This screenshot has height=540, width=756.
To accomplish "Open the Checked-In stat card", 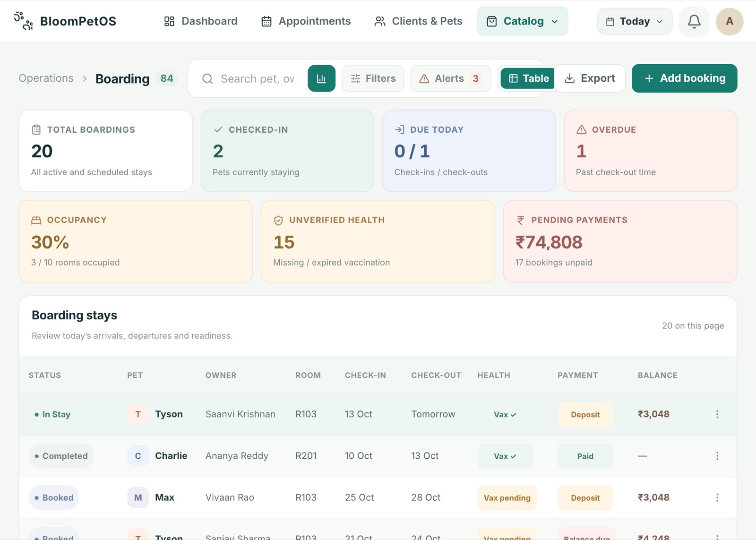I will coord(287,151).
